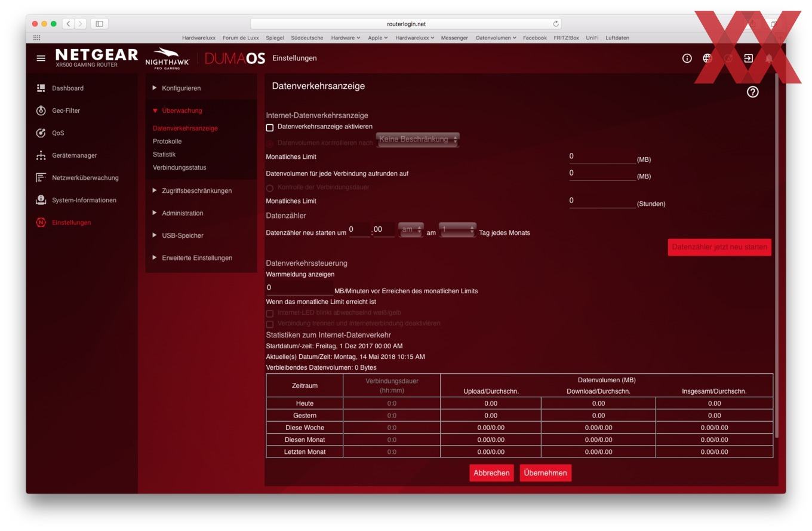Click the page vertical scrollbar
This screenshot has width=812, height=531.
(x=776, y=257)
